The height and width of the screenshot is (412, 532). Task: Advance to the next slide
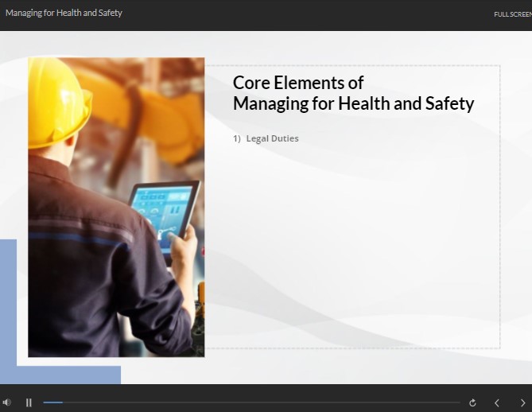pos(522,402)
